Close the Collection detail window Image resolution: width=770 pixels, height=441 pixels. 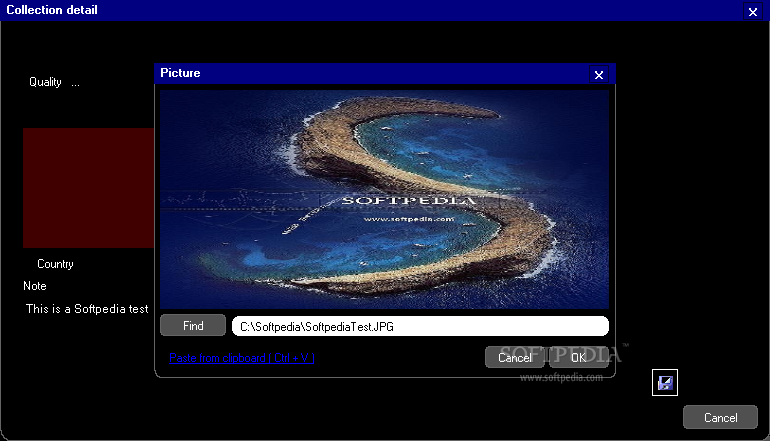tap(753, 11)
